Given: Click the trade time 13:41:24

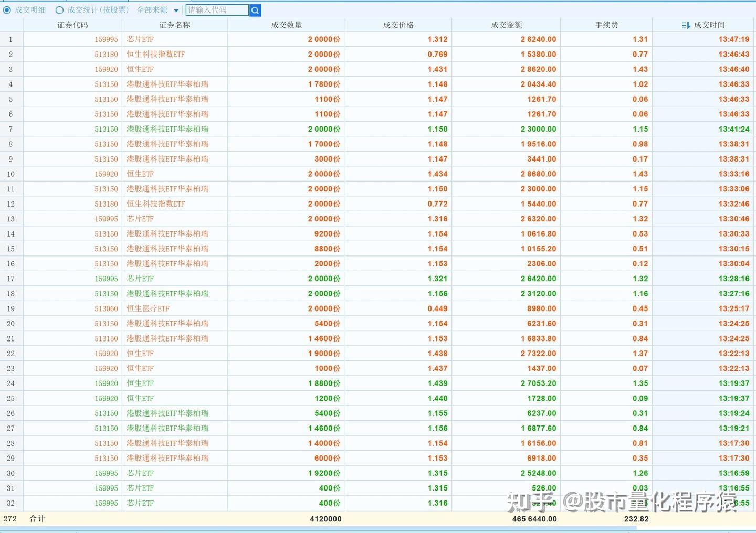Looking at the screenshot, I should pos(734,129).
